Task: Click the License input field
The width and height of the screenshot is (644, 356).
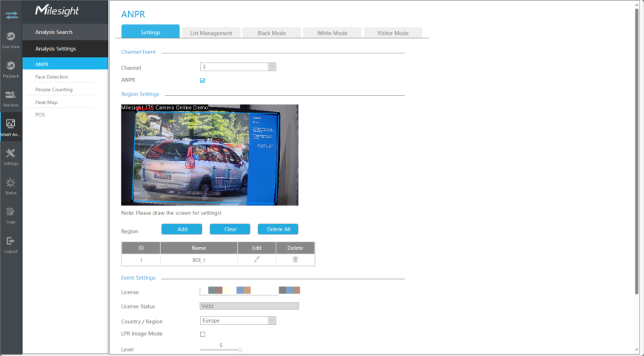Action: coord(249,291)
